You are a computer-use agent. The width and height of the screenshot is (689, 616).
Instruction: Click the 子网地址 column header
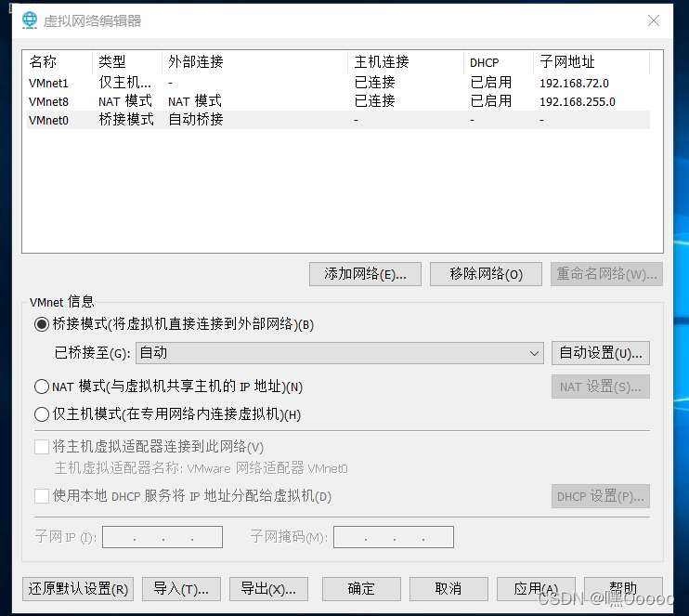point(591,62)
